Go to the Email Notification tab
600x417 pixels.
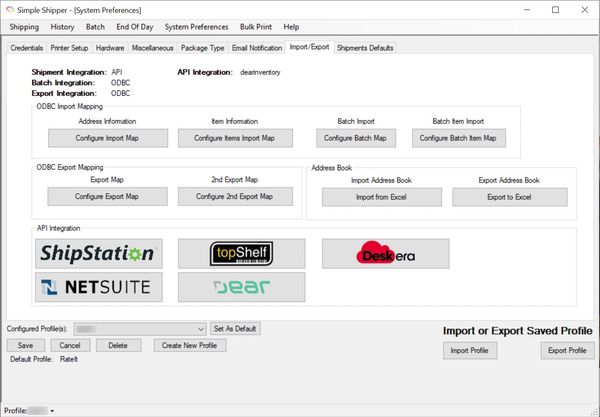click(x=259, y=47)
